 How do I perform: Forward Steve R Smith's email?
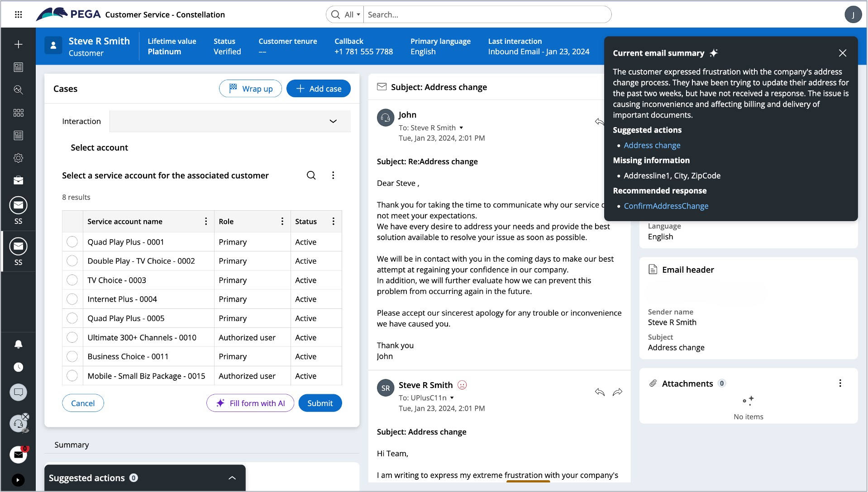pos(617,392)
